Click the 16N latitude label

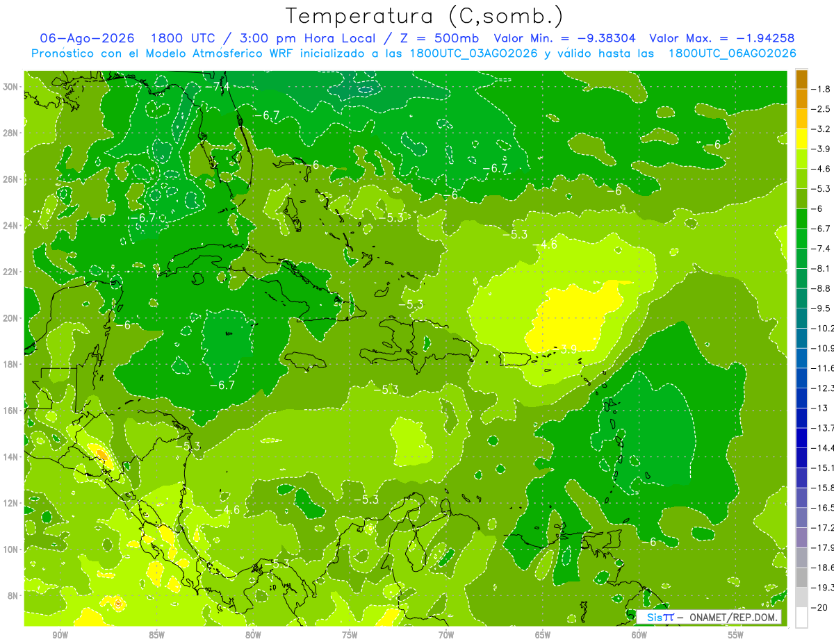click(12, 411)
